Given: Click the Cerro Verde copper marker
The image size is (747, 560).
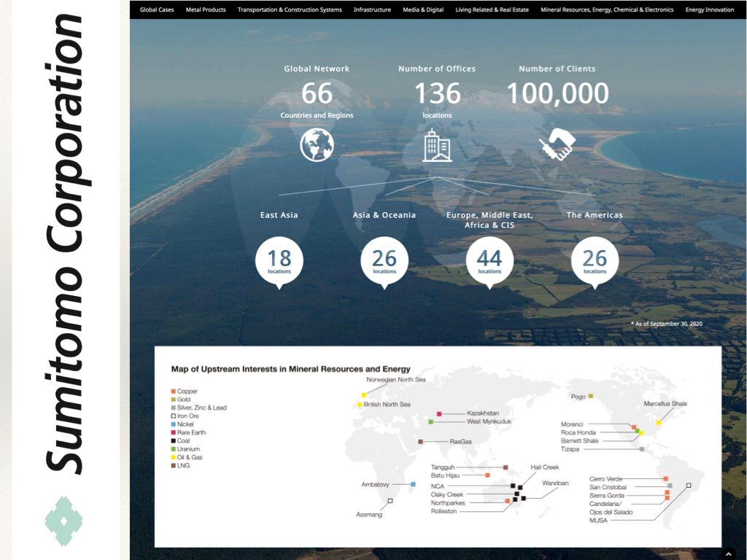Looking at the screenshot, I should pos(665,478).
